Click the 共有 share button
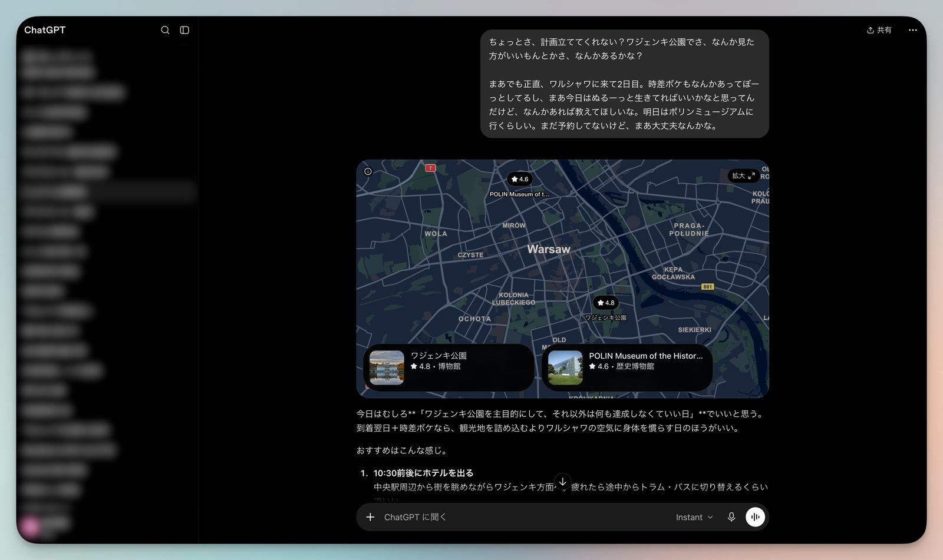 tap(879, 30)
